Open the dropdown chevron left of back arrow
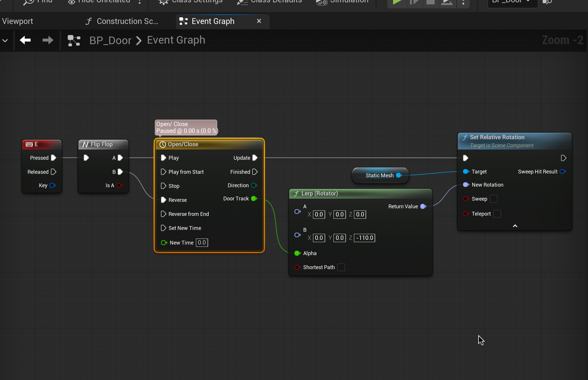 coord(5,40)
